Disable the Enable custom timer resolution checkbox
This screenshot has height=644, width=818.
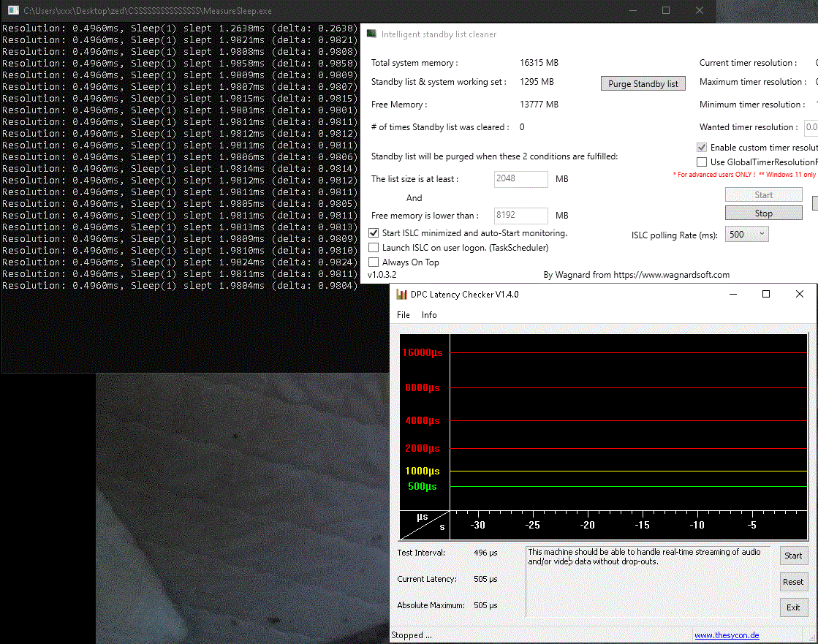(x=702, y=148)
